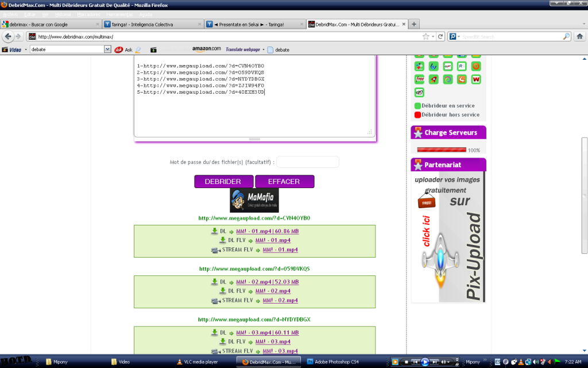Click the red Ask logo icon
Screen dimensions: 588x368
coord(118,49)
